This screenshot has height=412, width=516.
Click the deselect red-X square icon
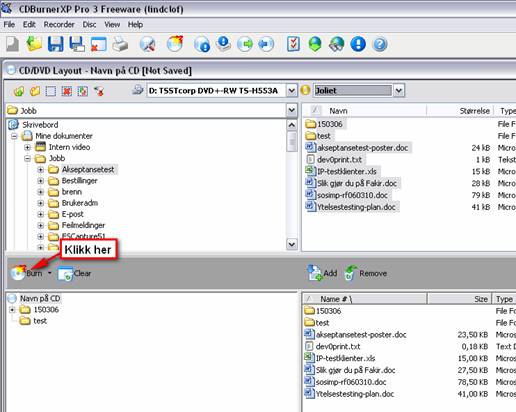click(x=67, y=91)
